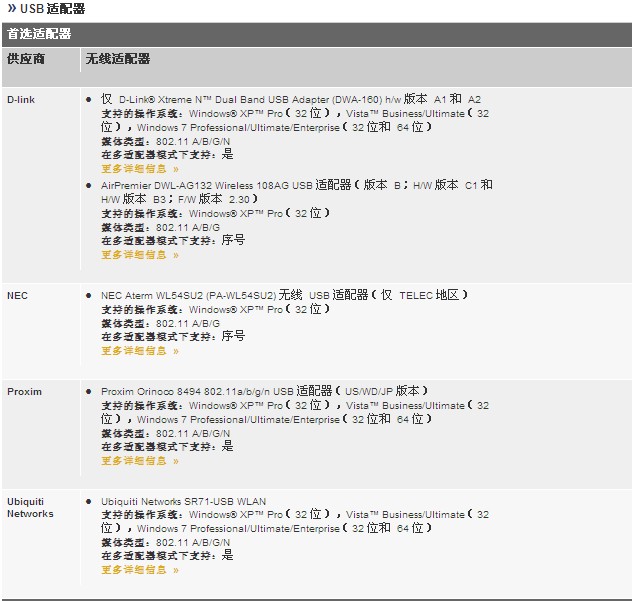The image size is (633, 601).
Task: Select the D-link vendor label
Action: coord(21,100)
